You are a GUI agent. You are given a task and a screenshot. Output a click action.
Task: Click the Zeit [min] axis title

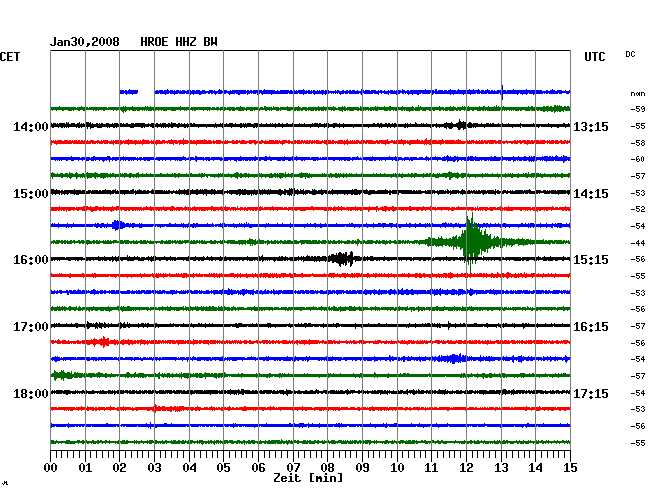tap(308, 478)
